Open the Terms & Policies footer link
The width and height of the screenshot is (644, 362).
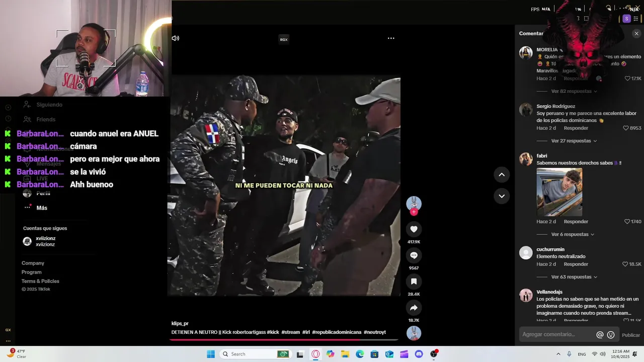[40, 282]
